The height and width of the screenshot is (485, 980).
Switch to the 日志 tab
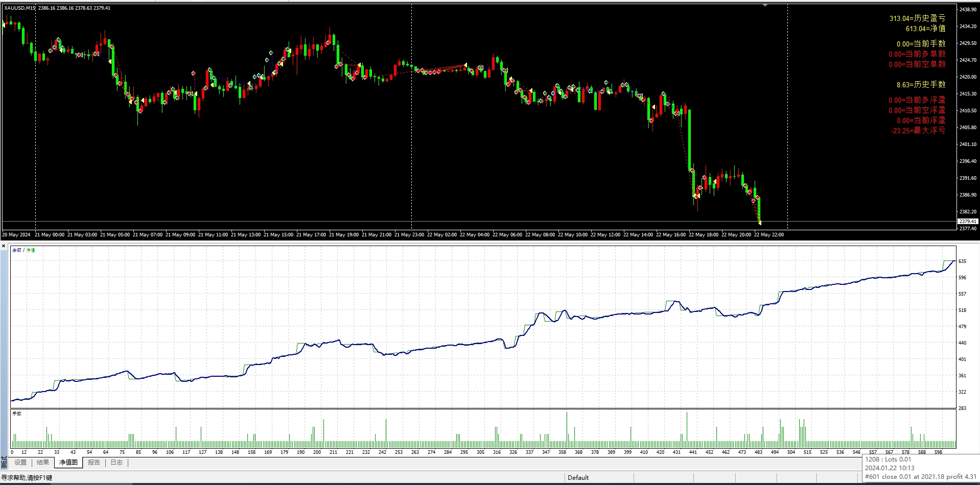116,463
